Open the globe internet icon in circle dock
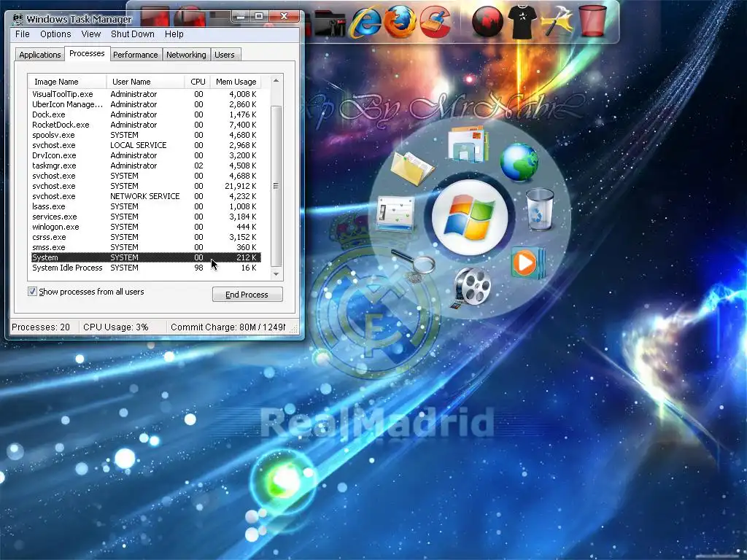Image resolution: width=747 pixels, height=560 pixels. (519, 163)
